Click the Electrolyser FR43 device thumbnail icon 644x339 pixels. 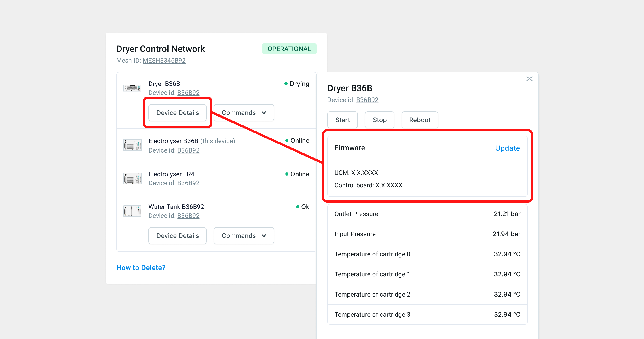click(x=132, y=178)
